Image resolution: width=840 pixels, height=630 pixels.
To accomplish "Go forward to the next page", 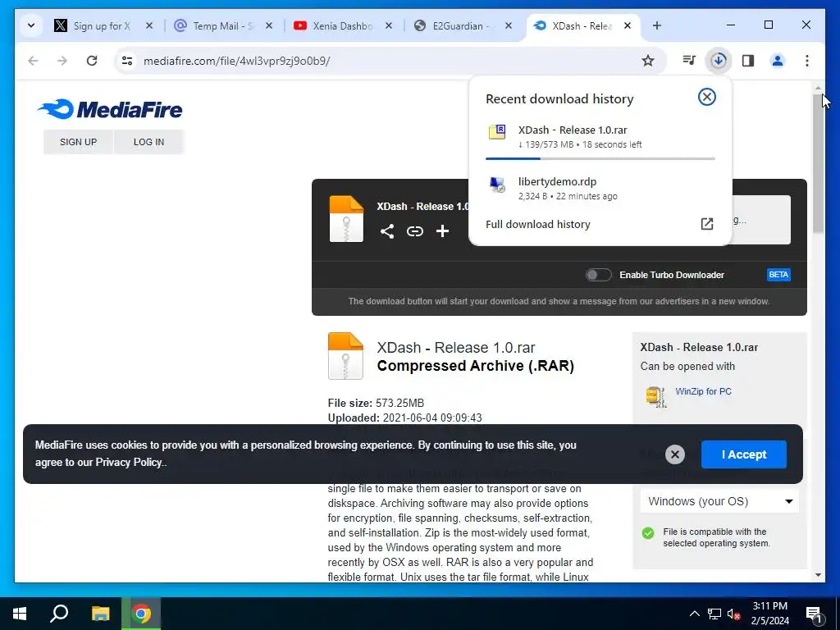I will click(62, 61).
